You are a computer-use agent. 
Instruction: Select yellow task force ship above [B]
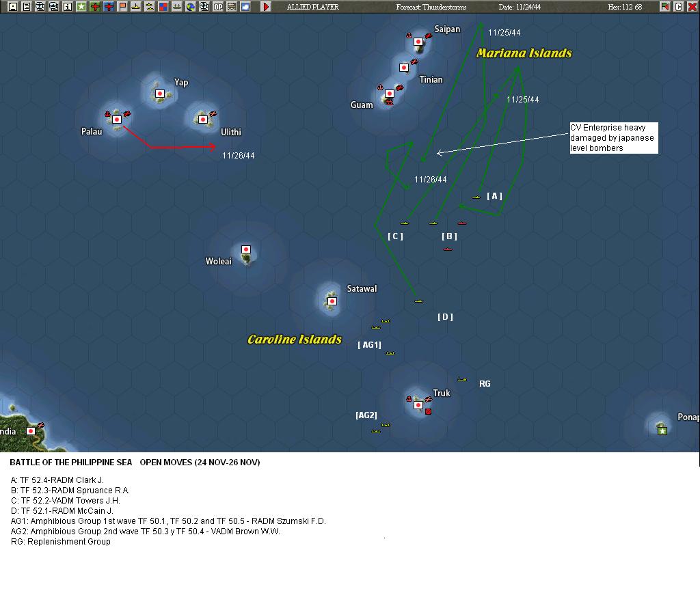(433, 223)
